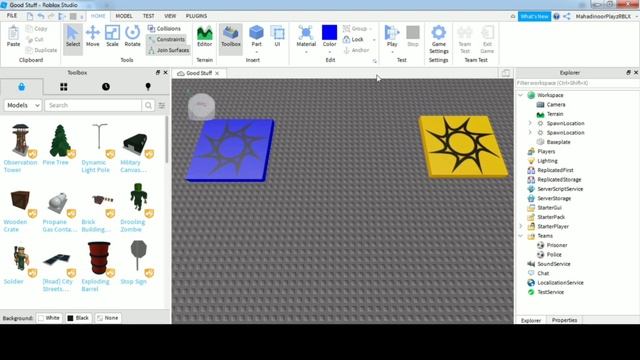Collapse the Teams node
Viewport: 640px width, 360px height.
coord(520,236)
